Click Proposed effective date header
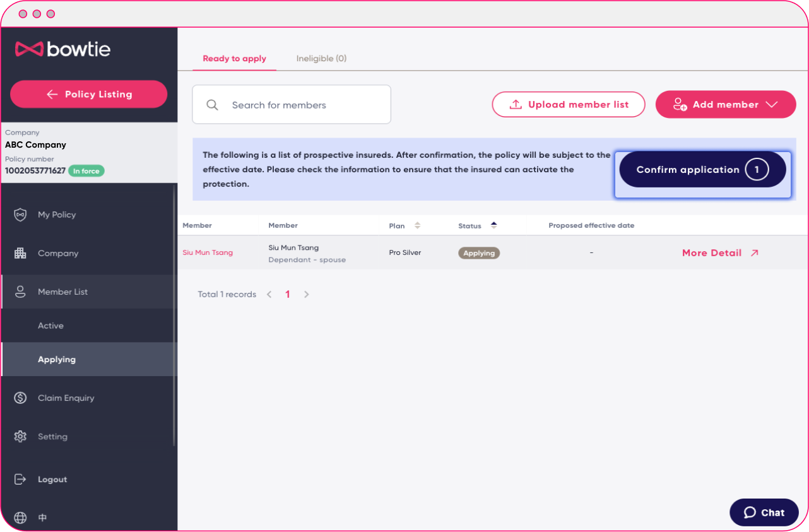The image size is (809, 532). click(x=591, y=225)
